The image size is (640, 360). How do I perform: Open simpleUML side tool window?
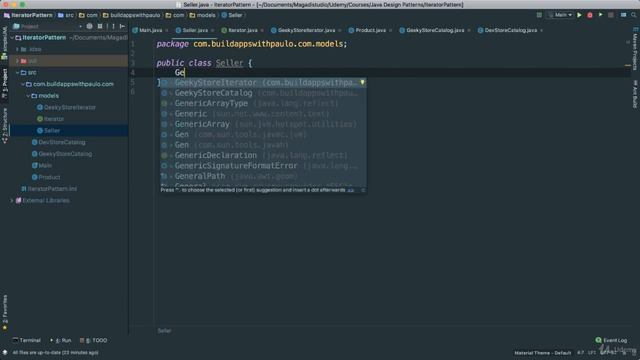(4, 42)
